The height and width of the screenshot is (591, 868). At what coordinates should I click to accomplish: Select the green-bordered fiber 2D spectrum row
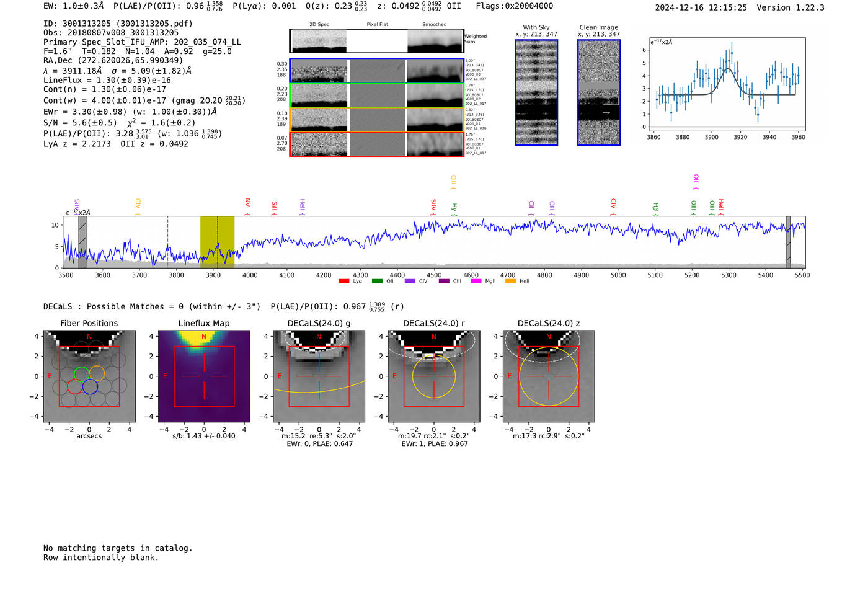pyautogui.click(x=377, y=95)
